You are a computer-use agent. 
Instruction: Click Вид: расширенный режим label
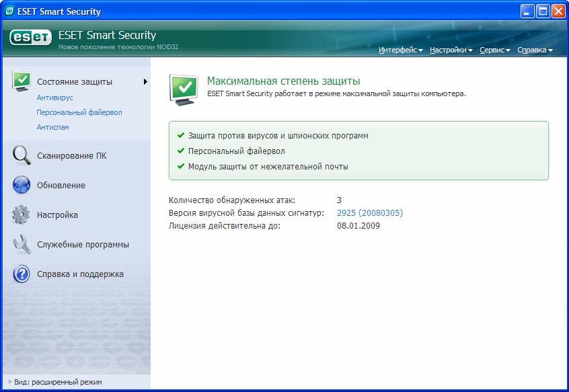pos(58,382)
